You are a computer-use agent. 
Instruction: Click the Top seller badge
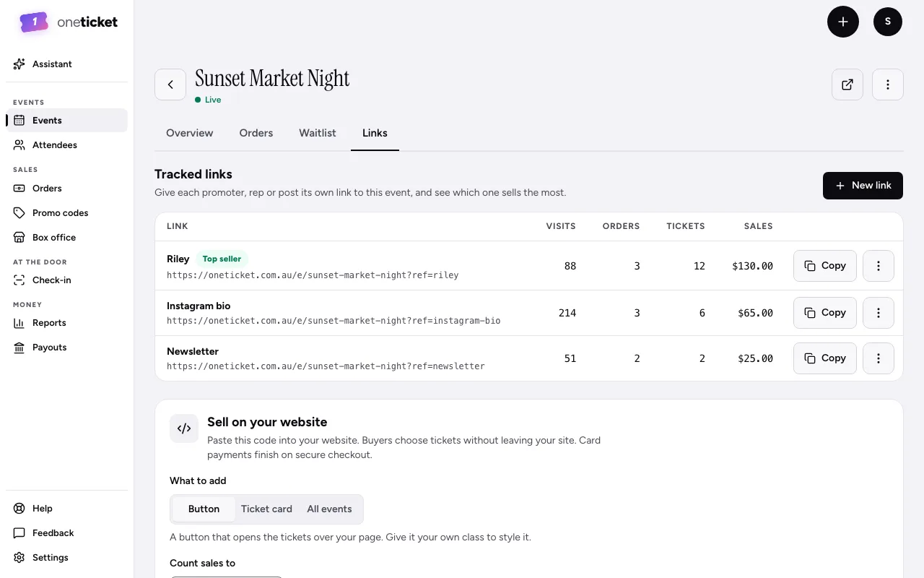(x=222, y=259)
